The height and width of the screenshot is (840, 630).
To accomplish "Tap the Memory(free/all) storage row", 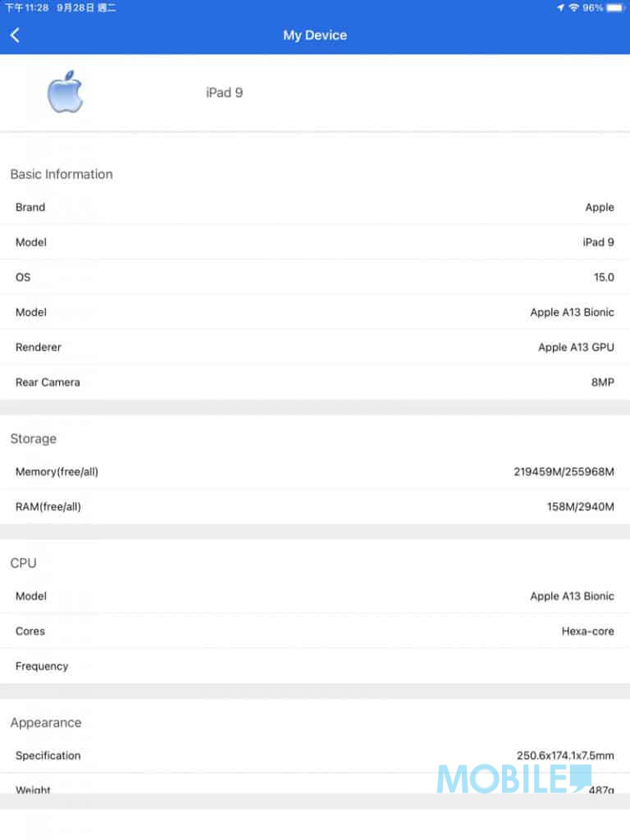I will pyautogui.click(x=315, y=472).
